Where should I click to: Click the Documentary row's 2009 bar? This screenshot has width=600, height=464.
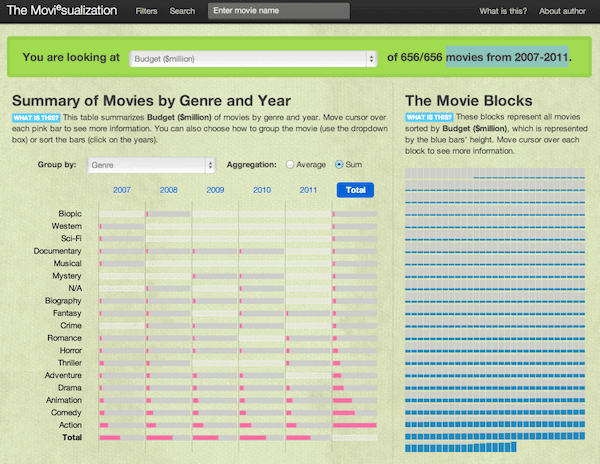click(194, 251)
